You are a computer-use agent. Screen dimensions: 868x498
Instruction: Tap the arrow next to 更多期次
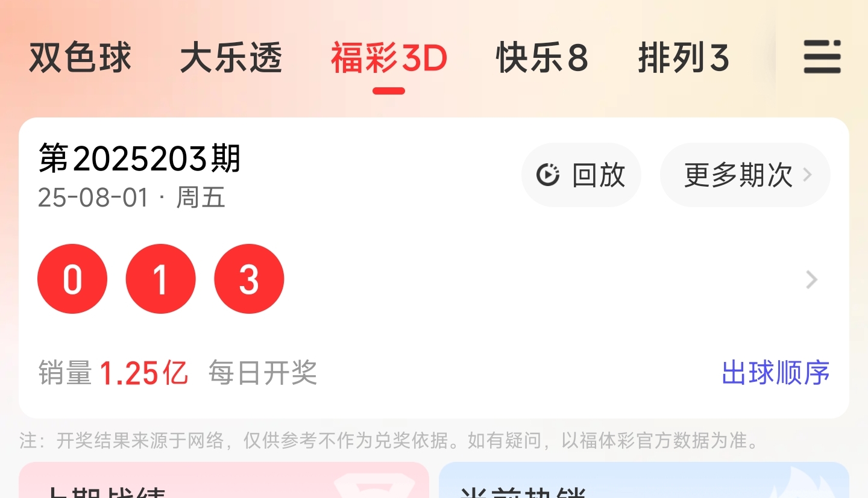[x=808, y=175]
